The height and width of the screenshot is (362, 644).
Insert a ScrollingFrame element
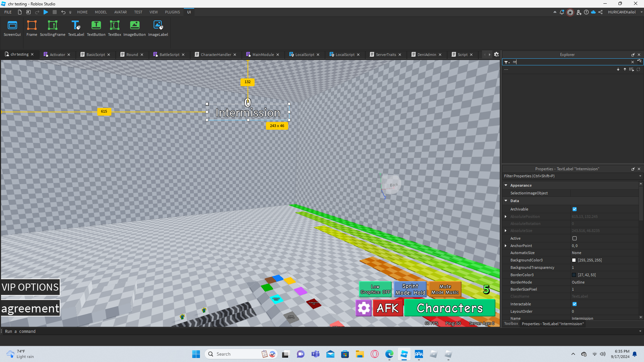point(53,28)
